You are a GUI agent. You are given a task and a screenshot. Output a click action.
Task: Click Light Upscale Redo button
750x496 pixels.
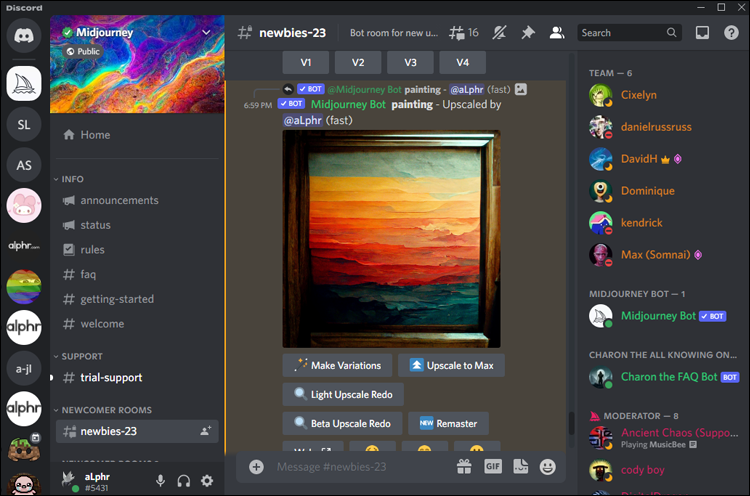pyautogui.click(x=343, y=395)
